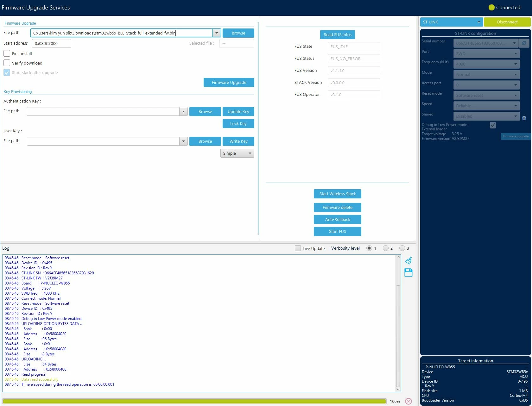
Task: Select verbosity level 2 radio button
Action: (x=385, y=248)
